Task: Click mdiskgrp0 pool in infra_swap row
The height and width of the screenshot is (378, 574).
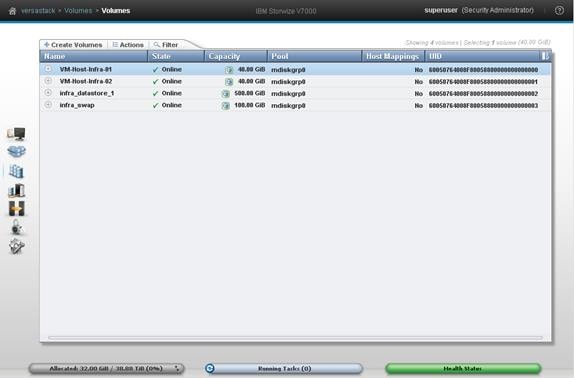Action: click(288, 106)
